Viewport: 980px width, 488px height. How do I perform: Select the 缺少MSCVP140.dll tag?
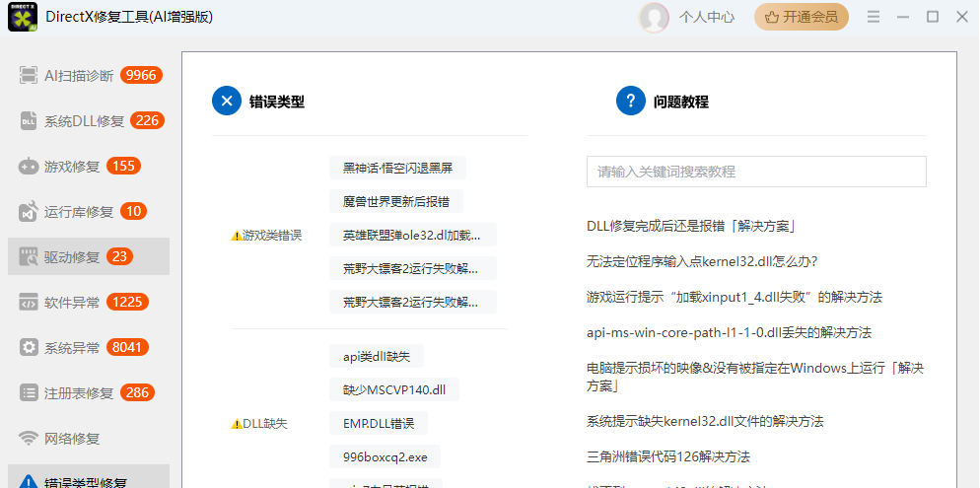(x=394, y=389)
